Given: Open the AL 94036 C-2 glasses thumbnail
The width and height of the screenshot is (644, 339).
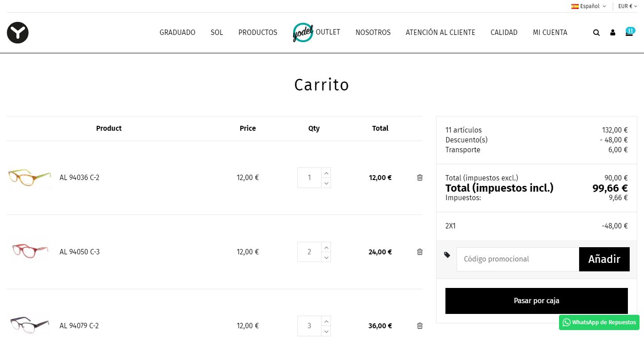Looking at the screenshot, I should [30, 178].
